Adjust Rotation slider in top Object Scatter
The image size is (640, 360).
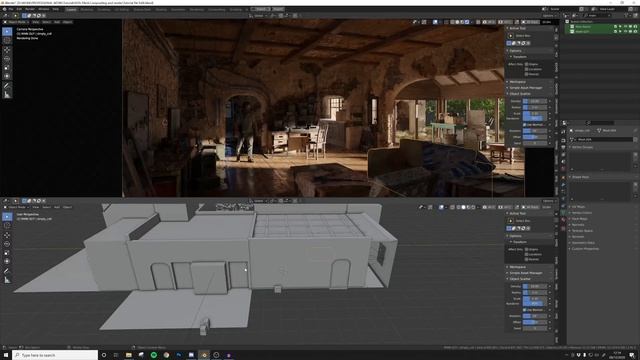coord(535,131)
